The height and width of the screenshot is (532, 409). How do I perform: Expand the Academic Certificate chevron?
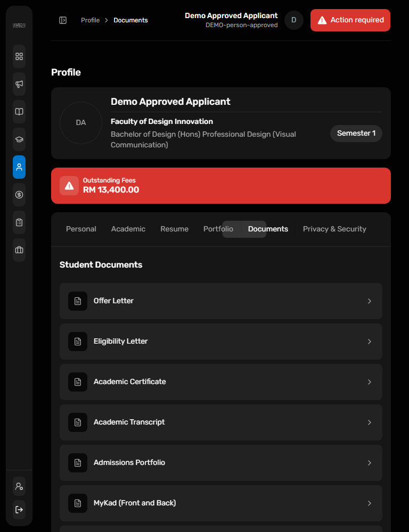369,381
